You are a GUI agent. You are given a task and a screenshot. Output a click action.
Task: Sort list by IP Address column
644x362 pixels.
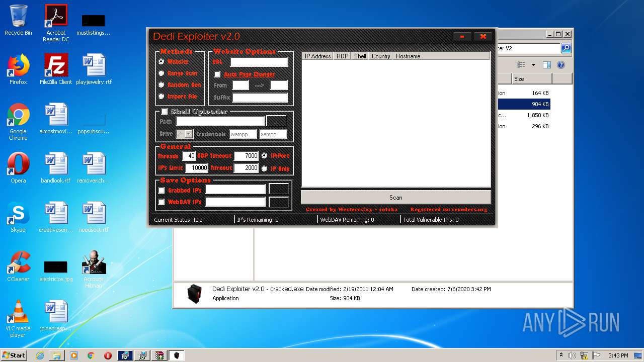[x=318, y=56]
